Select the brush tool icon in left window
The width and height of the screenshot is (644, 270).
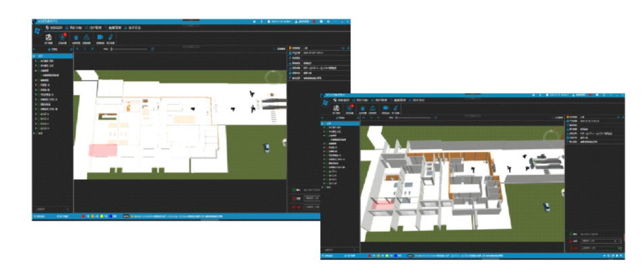(110, 37)
